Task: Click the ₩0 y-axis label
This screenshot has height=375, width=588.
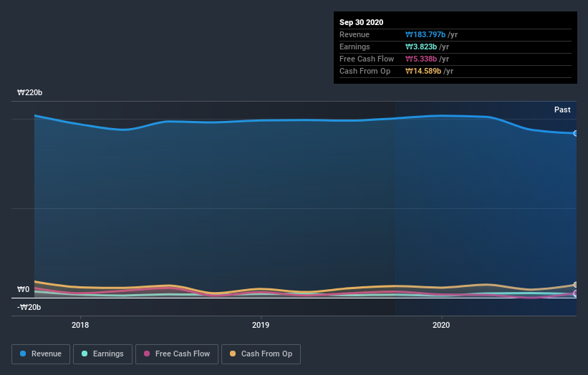Action: (x=23, y=289)
